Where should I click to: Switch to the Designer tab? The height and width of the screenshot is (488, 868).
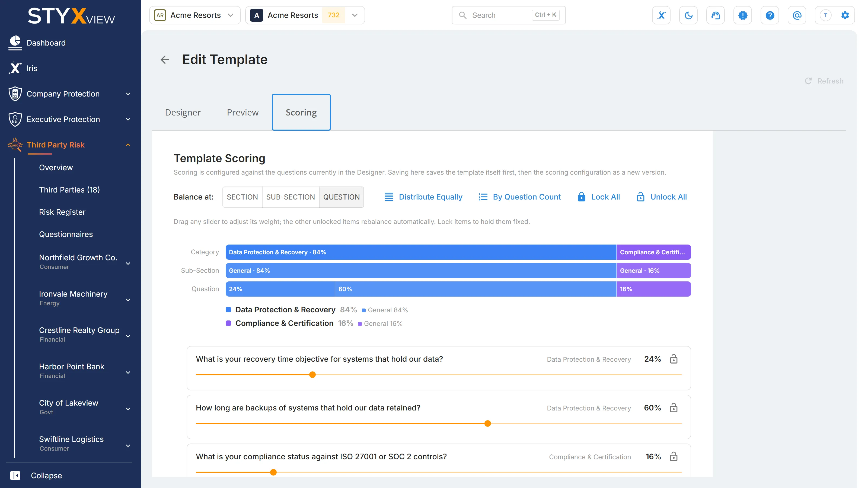(x=183, y=113)
